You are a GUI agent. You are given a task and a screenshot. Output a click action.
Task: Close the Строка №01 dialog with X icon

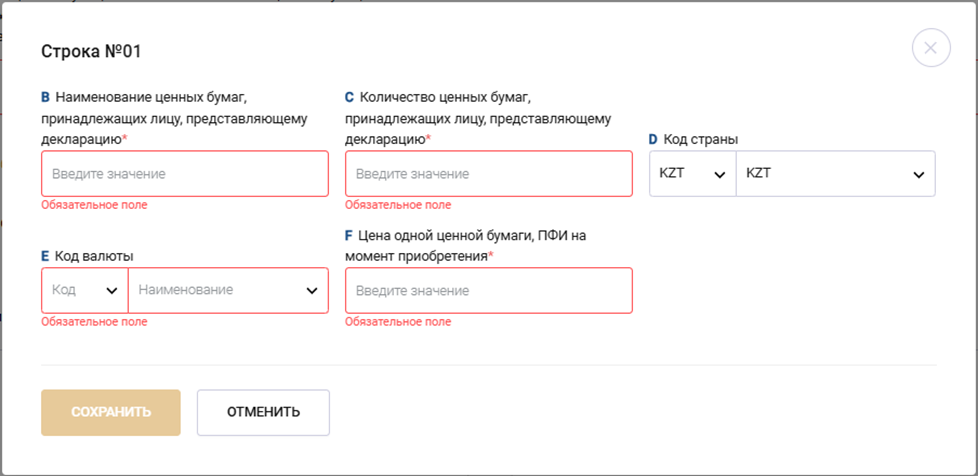tap(930, 48)
